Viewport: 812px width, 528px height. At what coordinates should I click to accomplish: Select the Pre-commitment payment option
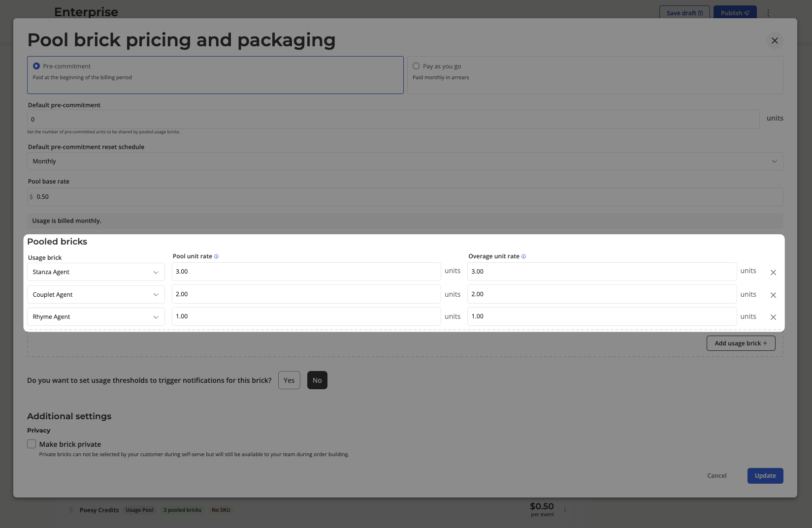click(x=215, y=75)
